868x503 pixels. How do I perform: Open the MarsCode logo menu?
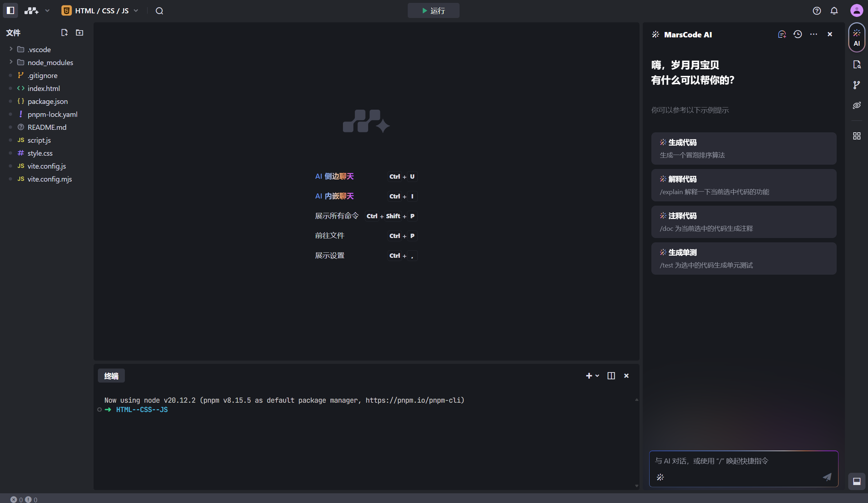coord(31,11)
